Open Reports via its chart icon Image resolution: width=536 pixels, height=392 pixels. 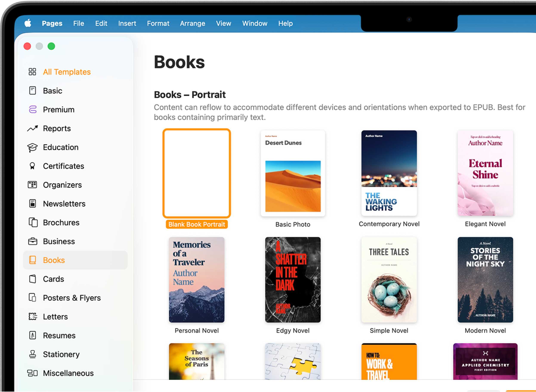(32, 128)
